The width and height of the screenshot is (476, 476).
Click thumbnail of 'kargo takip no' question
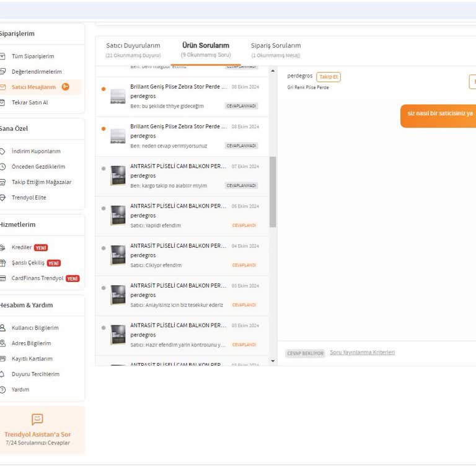118,175
